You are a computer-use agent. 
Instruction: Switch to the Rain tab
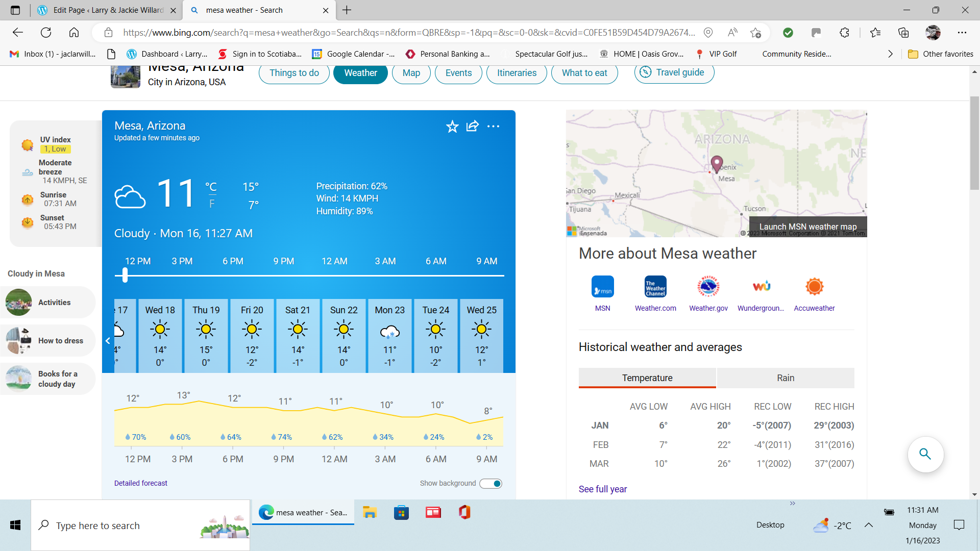785,378
